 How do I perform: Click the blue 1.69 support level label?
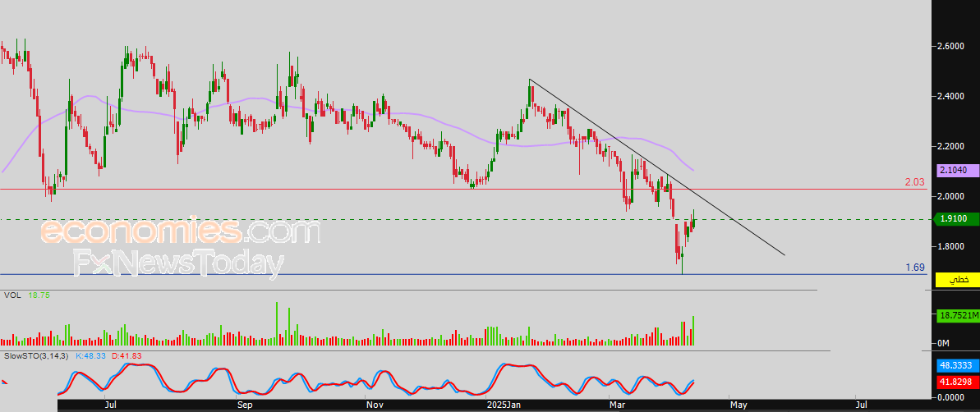point(914,268)
